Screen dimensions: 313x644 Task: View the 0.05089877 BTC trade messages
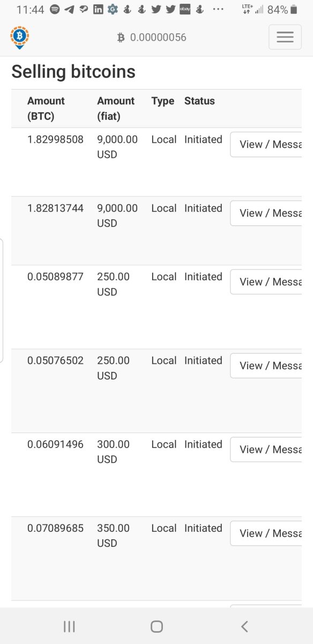(266, 282)
